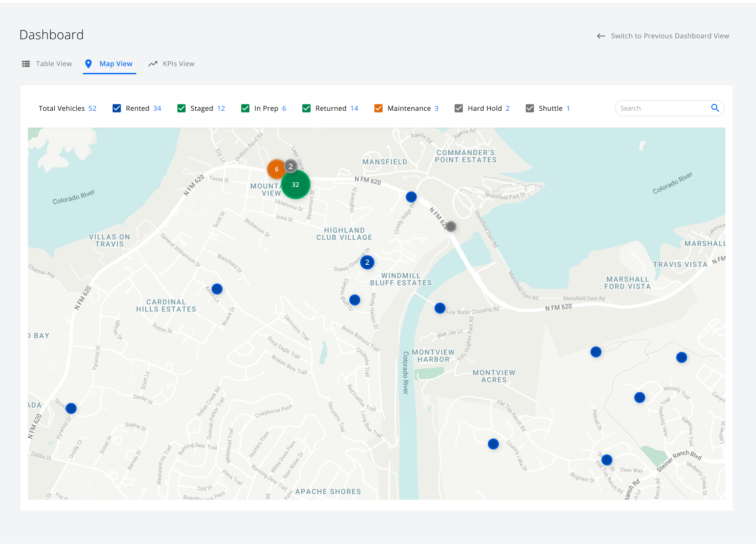Click the green cluster marker showing 32 vehicles
The image size is (756, 547).
[295, 184]
